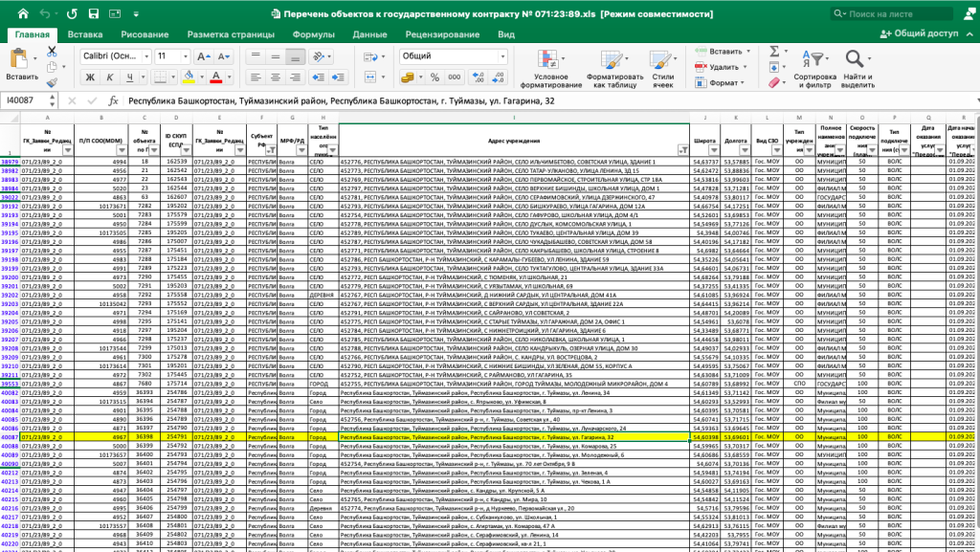Open the Формат cells menu
This screenshot has height=552, width=980.
[720, 82]
